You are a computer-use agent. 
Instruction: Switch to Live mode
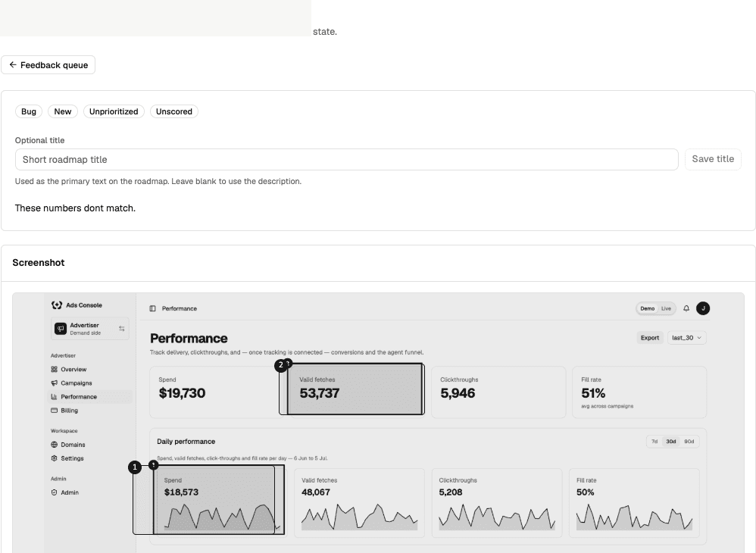pos(666,308)
